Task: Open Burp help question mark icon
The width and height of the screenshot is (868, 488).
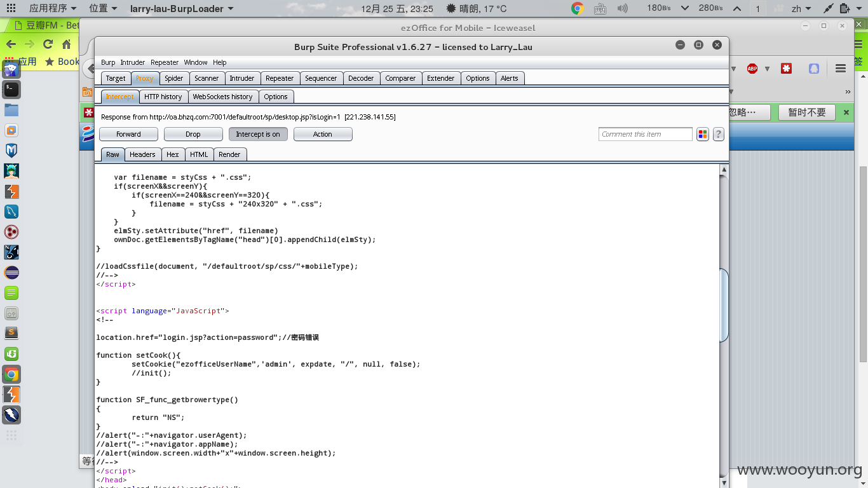Action: coord(719,134)
